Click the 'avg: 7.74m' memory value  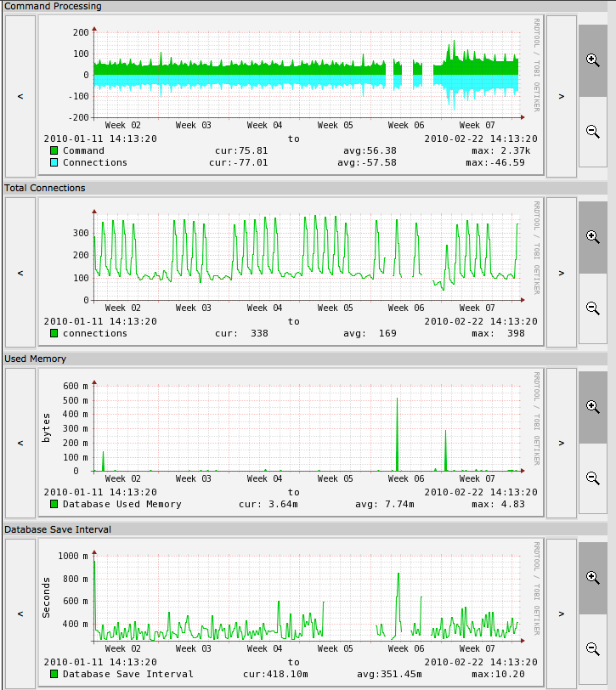point(385,504)
